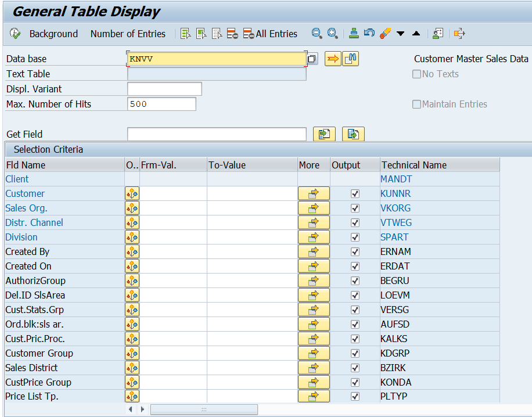
Task: Click the Get Field input box
Action: click(x=217, y=134)
